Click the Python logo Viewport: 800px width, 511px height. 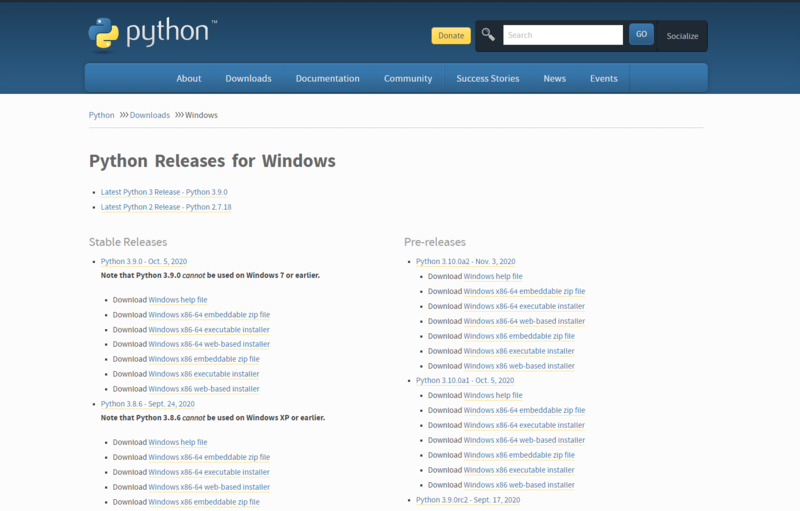153,35
